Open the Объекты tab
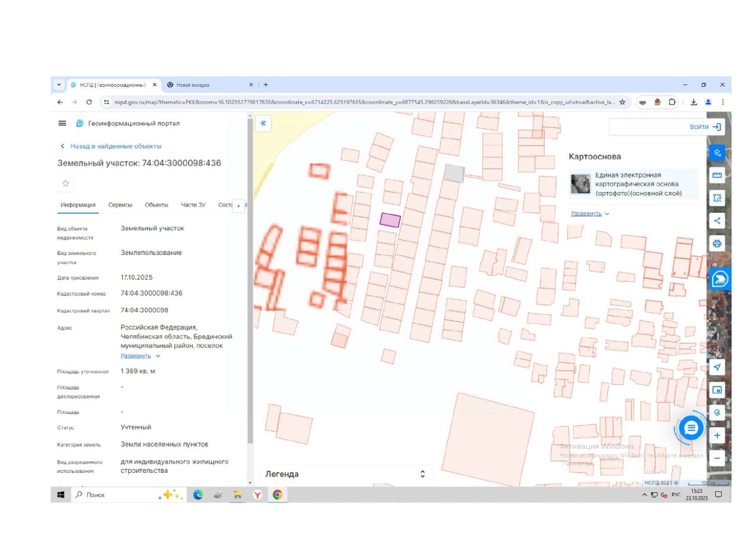756x535 pixels. point(157,205)
